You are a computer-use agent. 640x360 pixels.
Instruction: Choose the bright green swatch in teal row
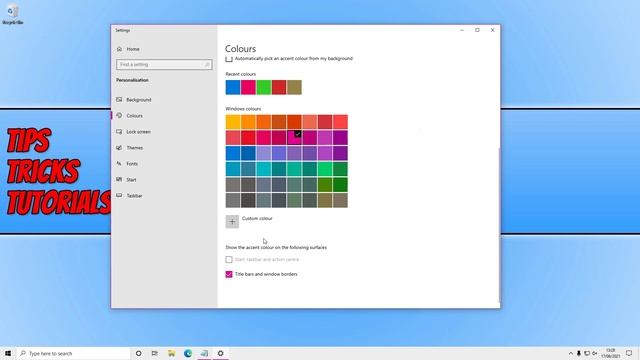(325, 169)
